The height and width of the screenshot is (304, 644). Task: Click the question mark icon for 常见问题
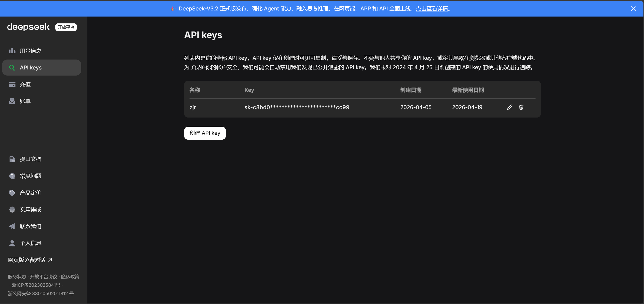[12, 176]
